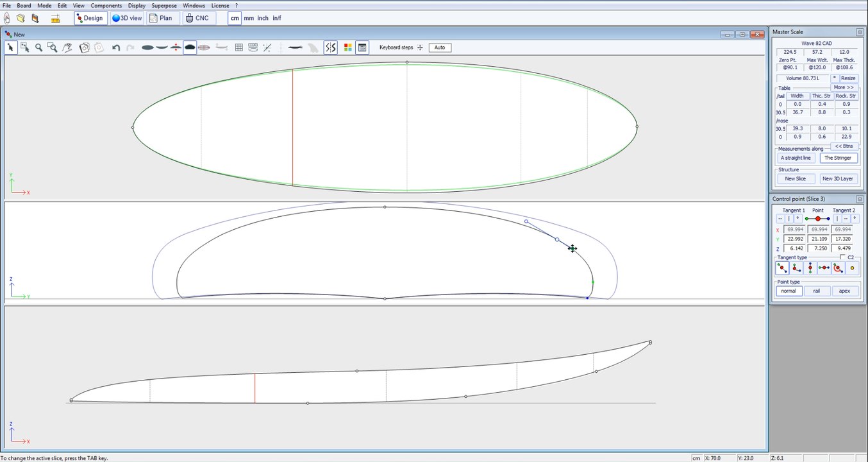Activate the zoom magnifier tool

tap(39, 47)
